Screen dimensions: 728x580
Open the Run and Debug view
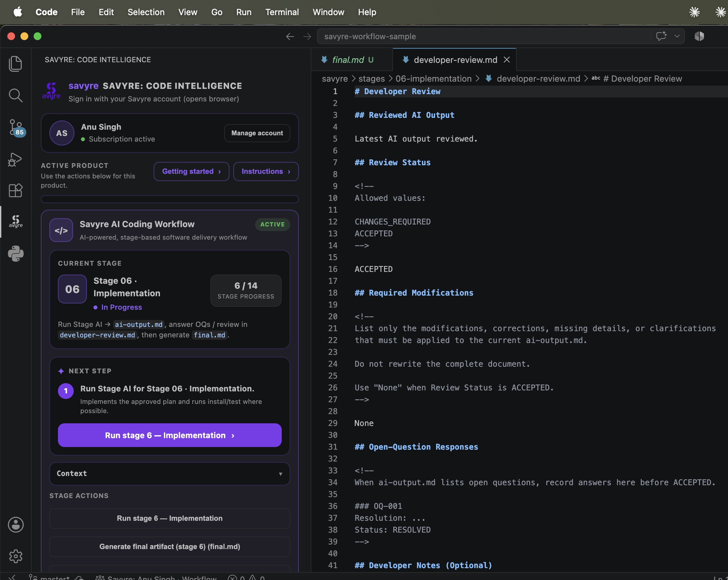coord(15,159)
